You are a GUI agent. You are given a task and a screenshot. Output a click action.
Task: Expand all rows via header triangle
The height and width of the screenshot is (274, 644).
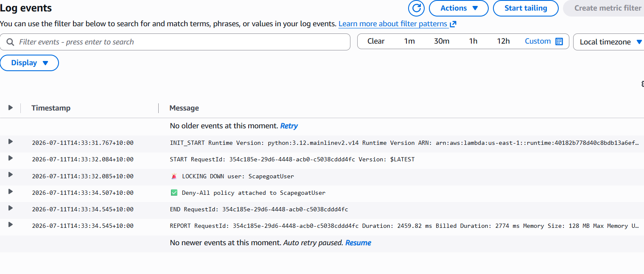[11, 108]
